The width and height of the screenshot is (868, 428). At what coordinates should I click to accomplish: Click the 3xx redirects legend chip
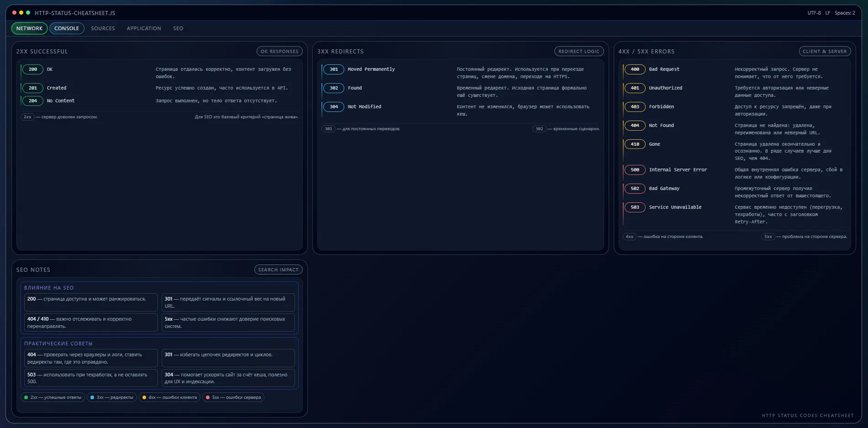[111, 397]
